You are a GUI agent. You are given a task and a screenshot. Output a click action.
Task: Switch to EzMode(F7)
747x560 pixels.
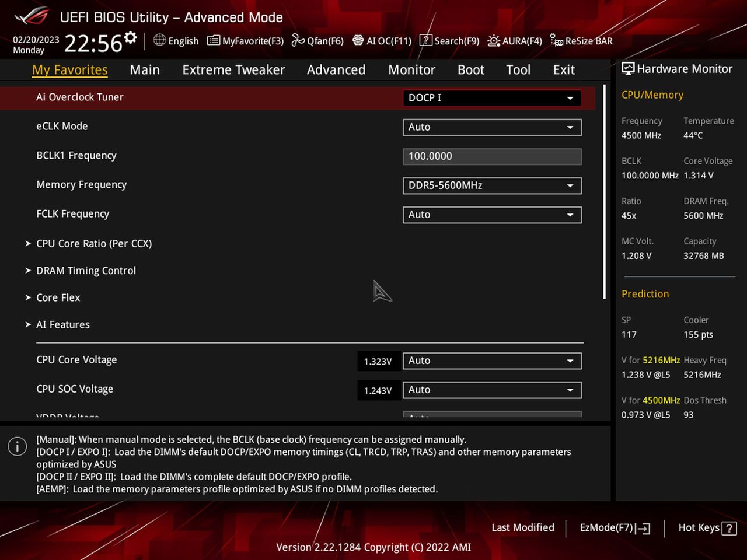[x=615, y=528]
